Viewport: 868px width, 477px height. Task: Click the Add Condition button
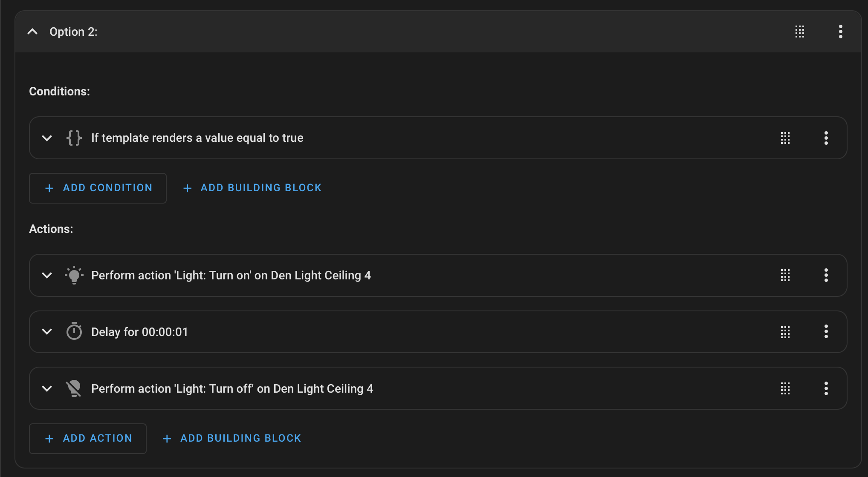(x=98, y=188)
